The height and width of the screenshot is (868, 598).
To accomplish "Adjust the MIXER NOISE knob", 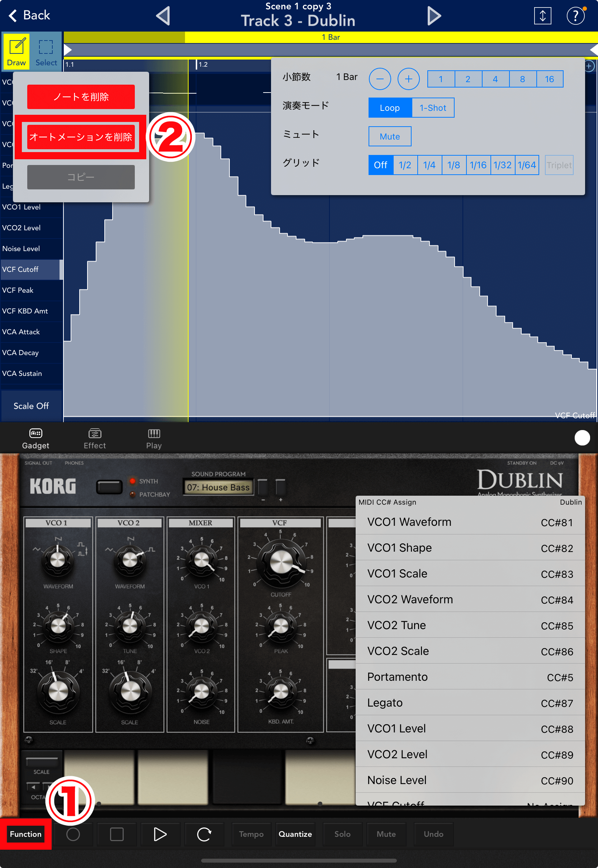I will (201, 692).
